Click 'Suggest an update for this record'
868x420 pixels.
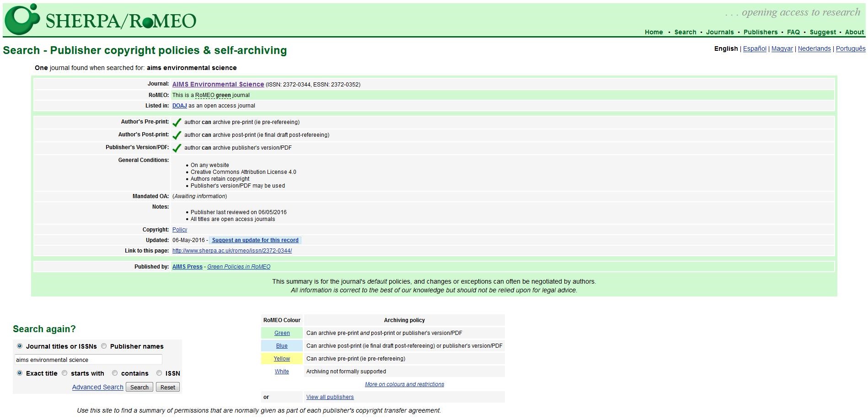pos(255,240)
